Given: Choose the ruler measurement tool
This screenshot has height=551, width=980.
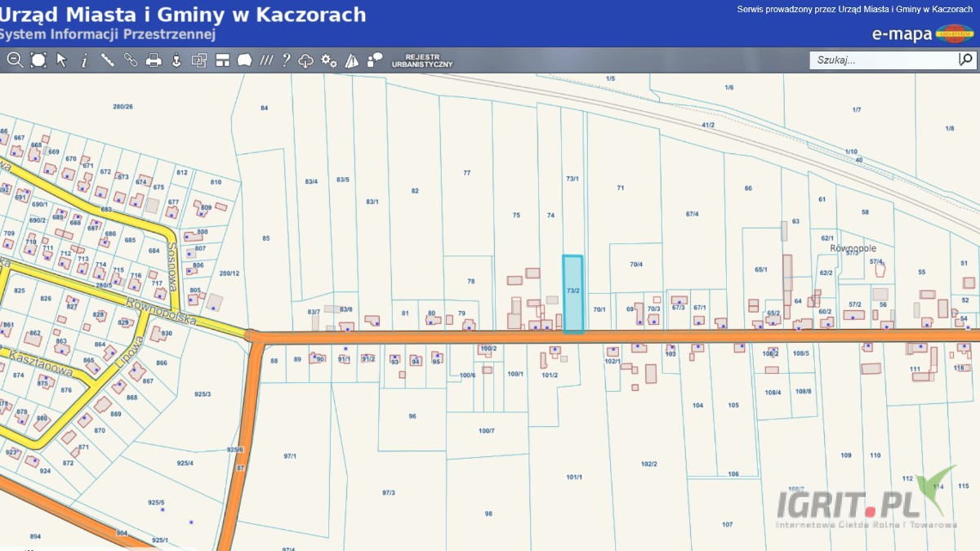Looking at the screenshot, I should click(x=107, y=60).
